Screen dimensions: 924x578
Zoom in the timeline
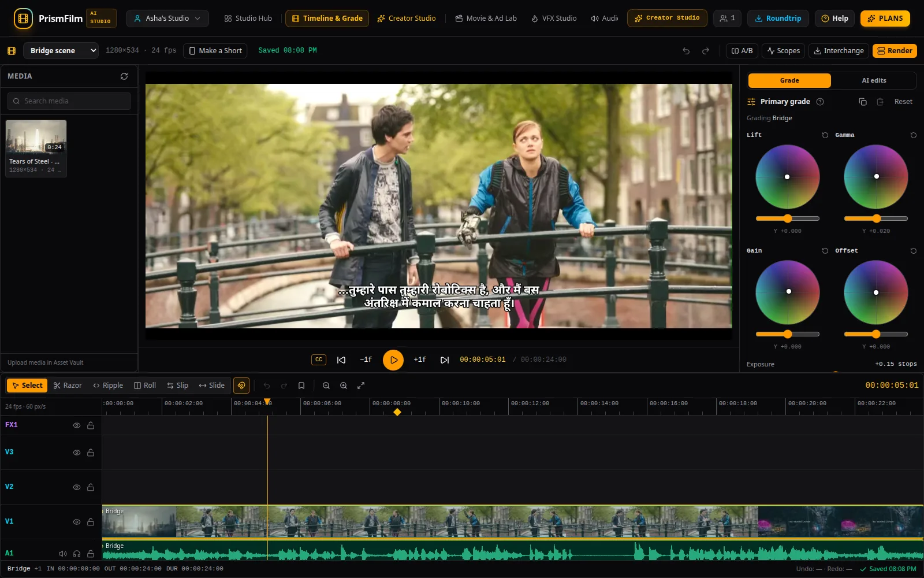tap(344, 386)
